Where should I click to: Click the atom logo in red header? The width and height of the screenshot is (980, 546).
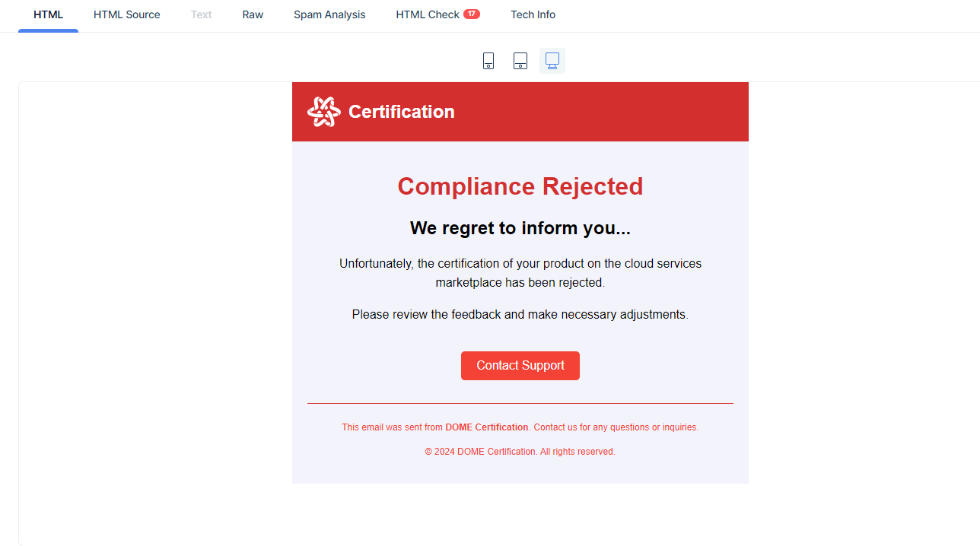coord(323,112)
